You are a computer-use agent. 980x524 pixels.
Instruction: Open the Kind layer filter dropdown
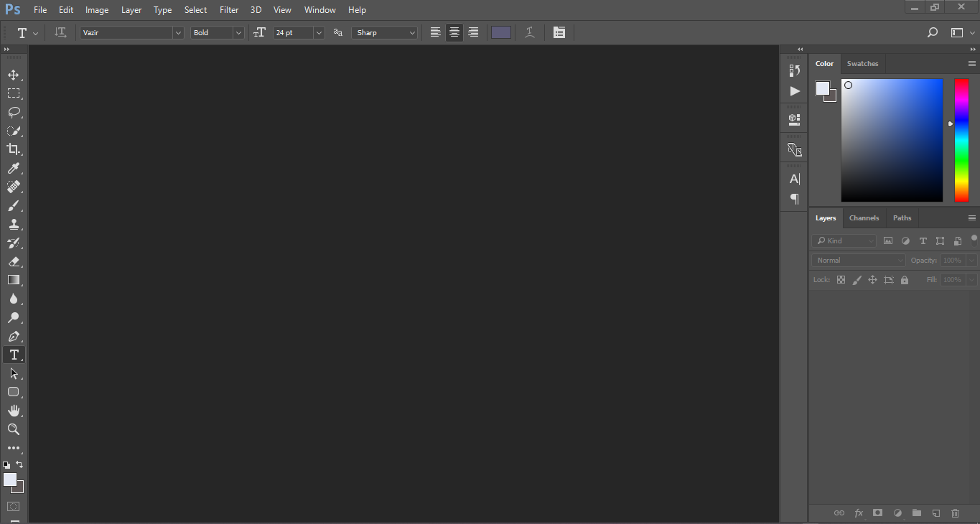click(x=844, y=241)
